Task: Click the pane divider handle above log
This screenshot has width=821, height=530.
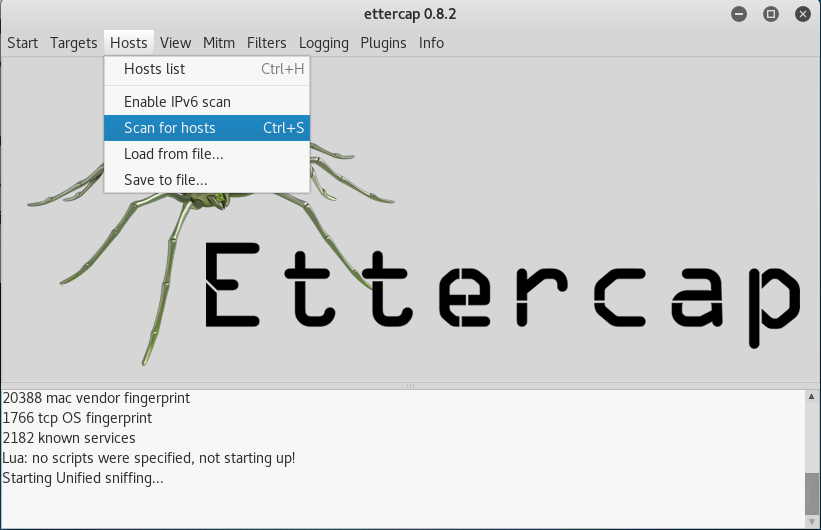Action: (x=410, y=386)
